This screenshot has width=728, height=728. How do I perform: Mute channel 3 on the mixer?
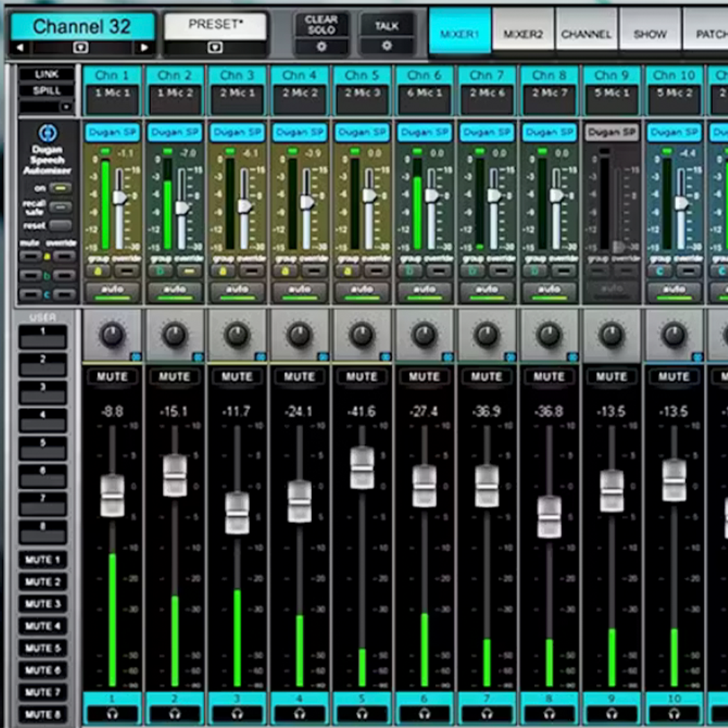tap(237, 377)
